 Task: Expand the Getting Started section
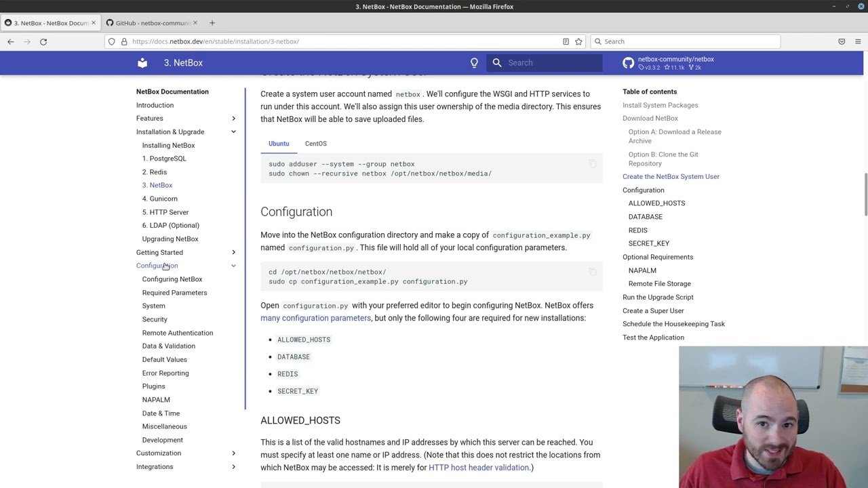233,252
